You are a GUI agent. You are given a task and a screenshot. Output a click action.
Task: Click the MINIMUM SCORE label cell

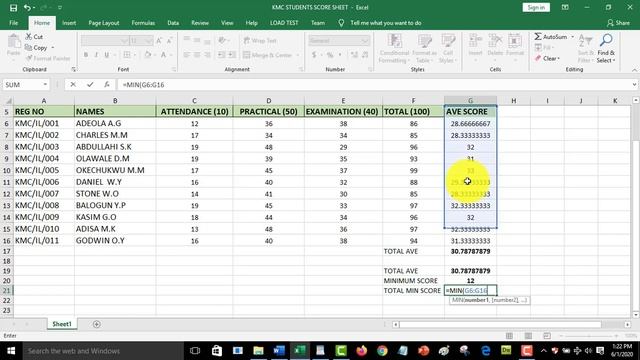click(x=413, y=281)
